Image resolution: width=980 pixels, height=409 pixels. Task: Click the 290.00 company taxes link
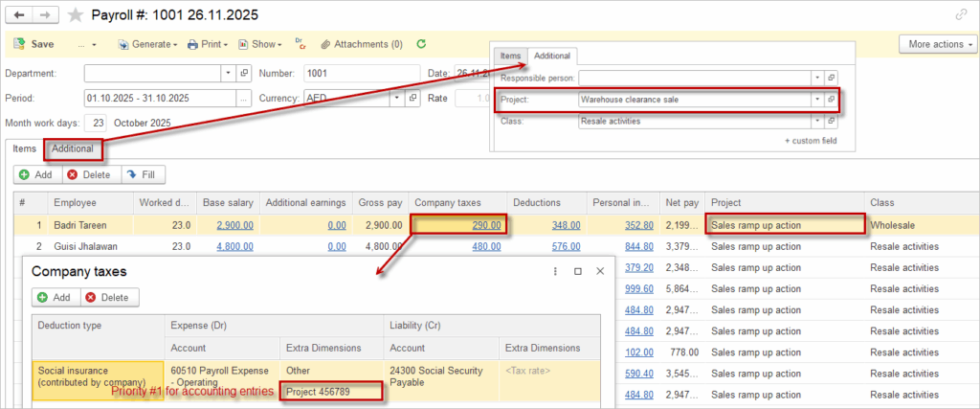tap(485, 224)
